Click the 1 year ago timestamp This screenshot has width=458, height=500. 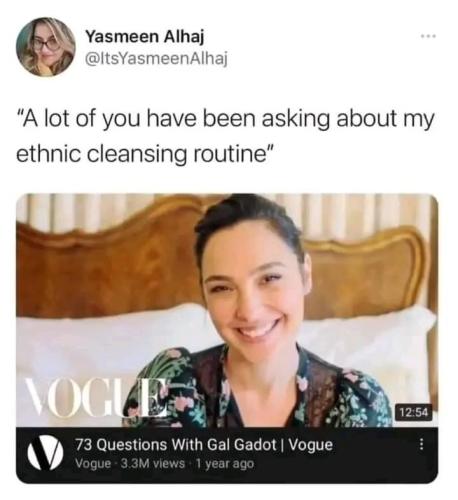(225, 463)
